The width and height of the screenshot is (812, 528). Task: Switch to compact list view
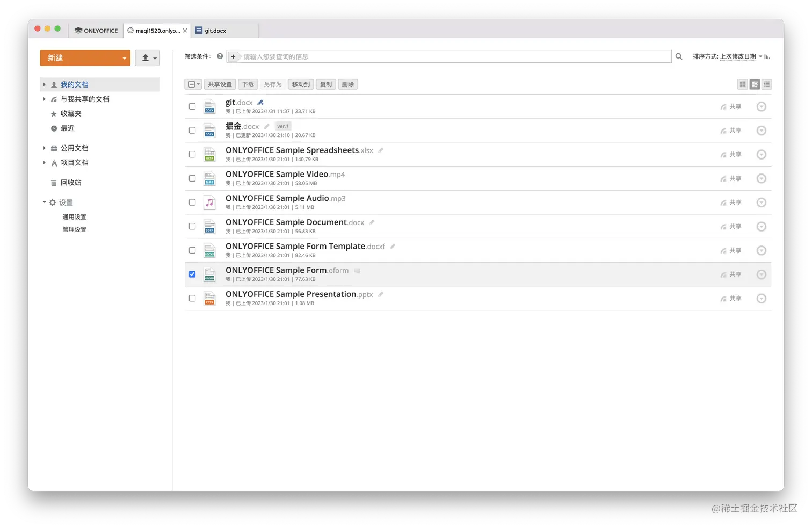pyautogui.click(x=767, y=84)
